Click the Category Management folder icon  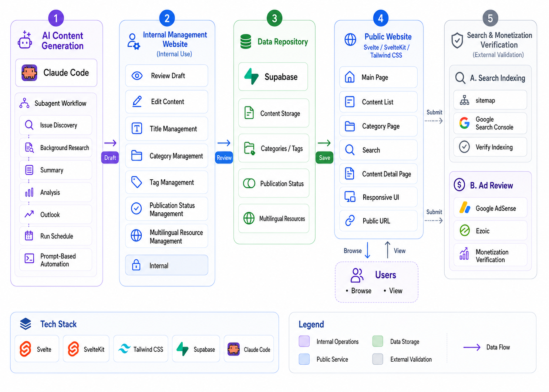[137, 156]
